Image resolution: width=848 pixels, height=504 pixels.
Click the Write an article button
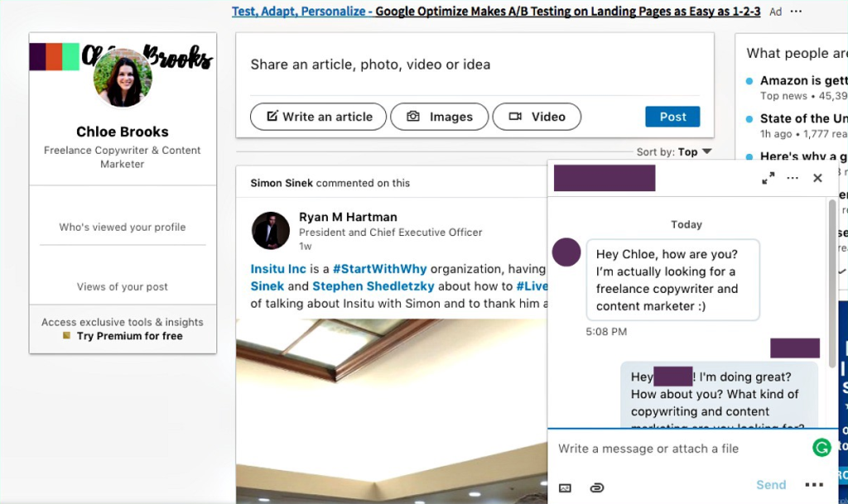tap(318, 117)
